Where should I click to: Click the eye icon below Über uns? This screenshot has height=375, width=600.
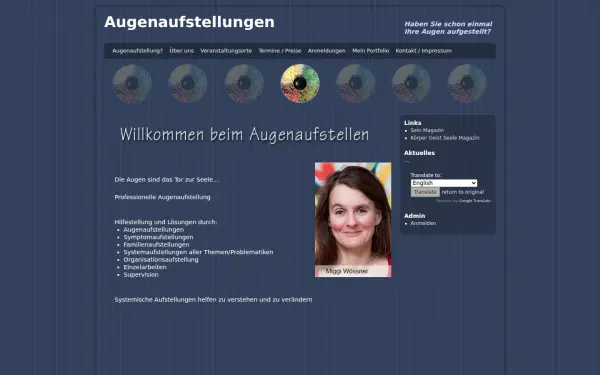[188, 83]
